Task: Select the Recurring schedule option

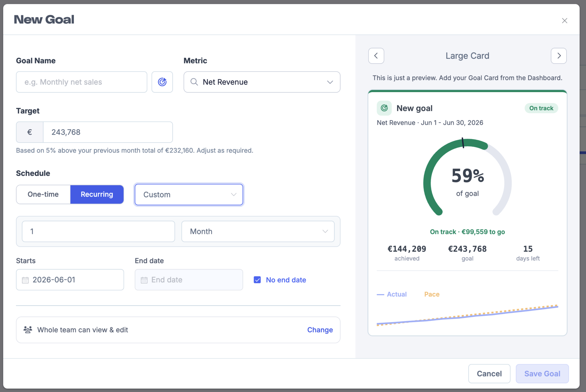Action: (x=97, y=194)
